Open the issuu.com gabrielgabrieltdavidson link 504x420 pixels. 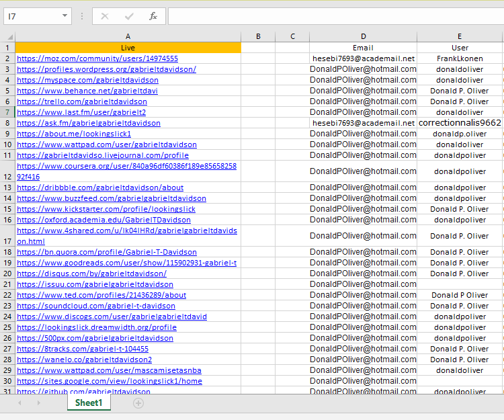[95, 284]
